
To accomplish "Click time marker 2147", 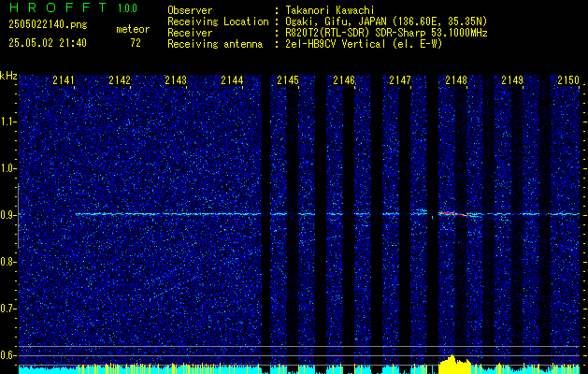I will pyautogui.click(x=400, y=80).
